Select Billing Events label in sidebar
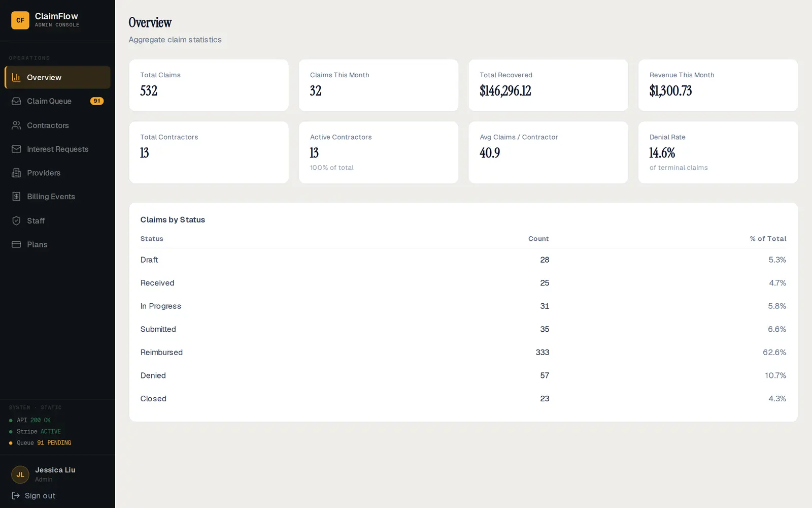This screenshot has width=812, height=508. pyautogui.click(x=51, y=197)
